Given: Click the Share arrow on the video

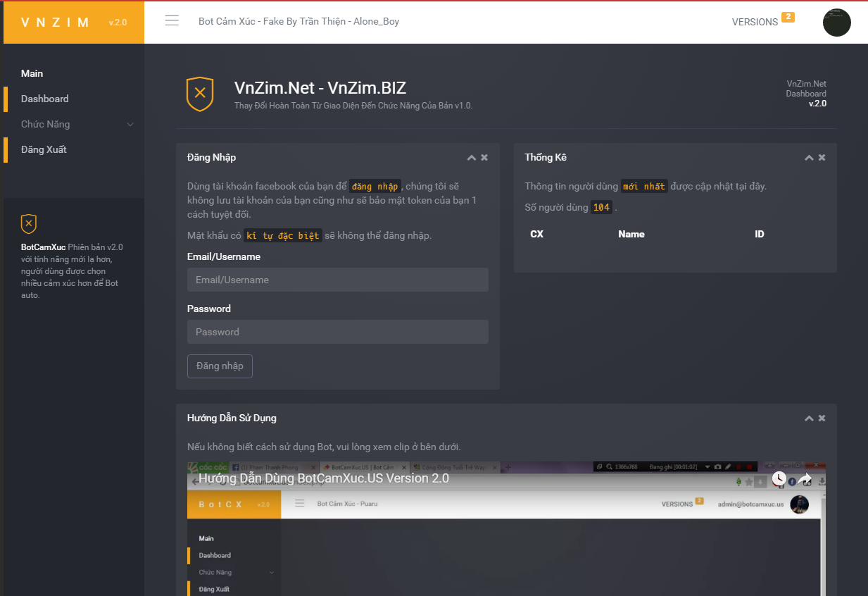Looking at the screenshot, I should (805, 478).
